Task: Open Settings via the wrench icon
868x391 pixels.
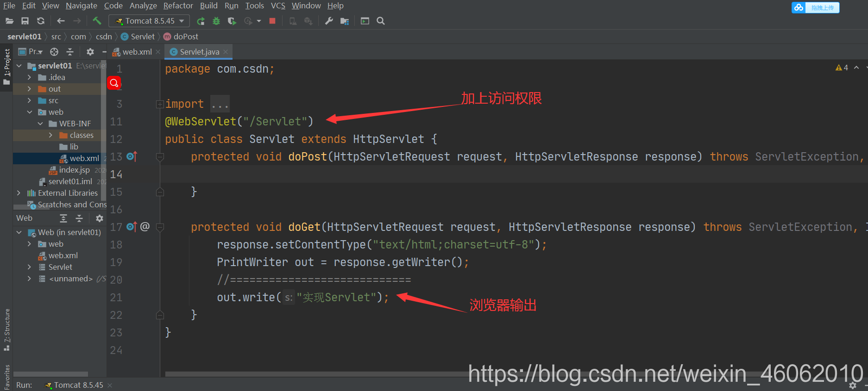Action: [329, 21]
